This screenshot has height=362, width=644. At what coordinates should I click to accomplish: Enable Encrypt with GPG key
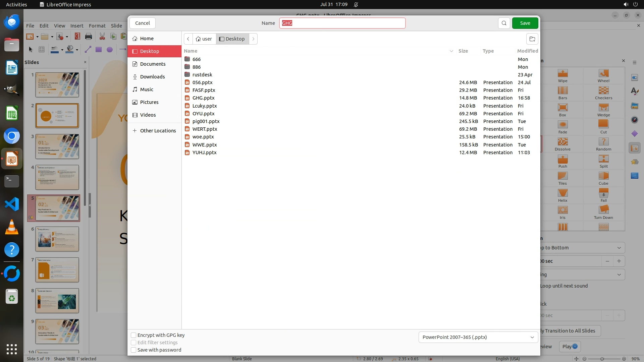click(133, 335)
